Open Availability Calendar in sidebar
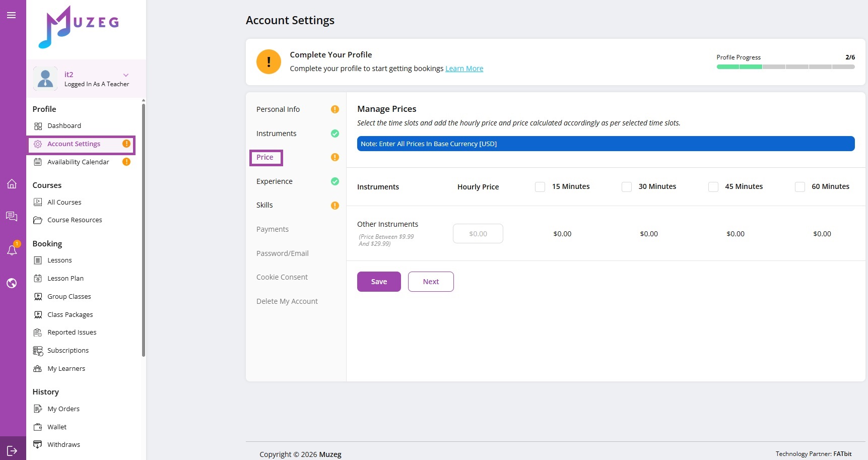The width and height of the screenshot is (868, 460). pyautogui.click(x=78, y=162)
